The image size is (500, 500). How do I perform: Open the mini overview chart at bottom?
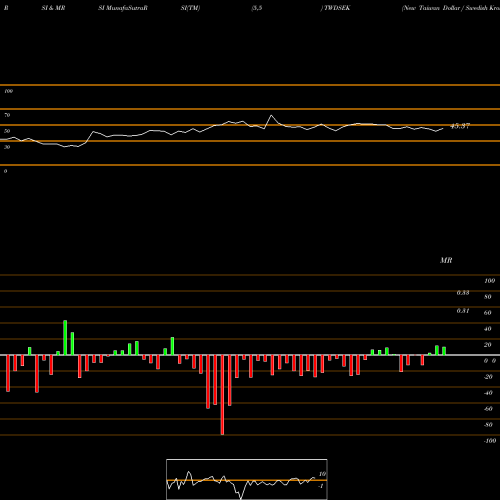[x=247, y=479]
